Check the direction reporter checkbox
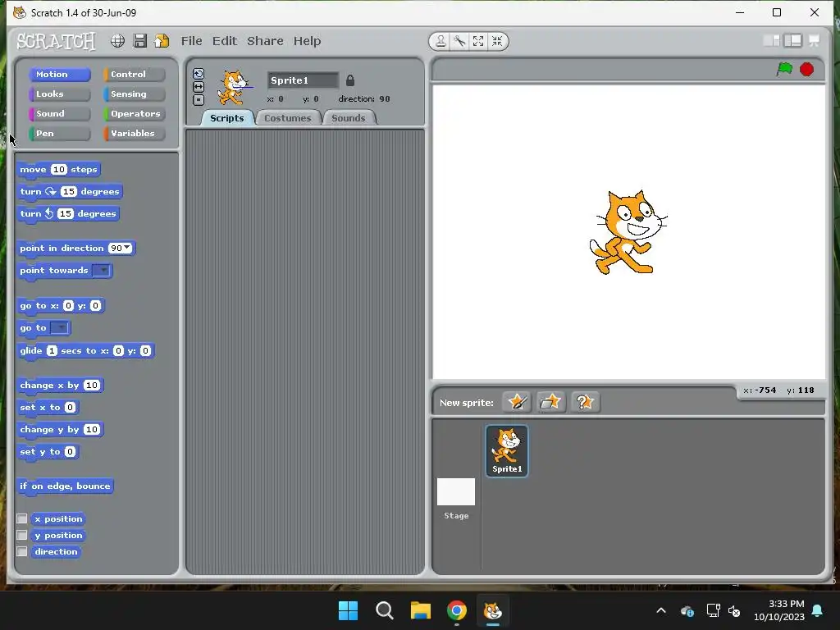This screenshot has height=630, width=840. click(22, 551)
